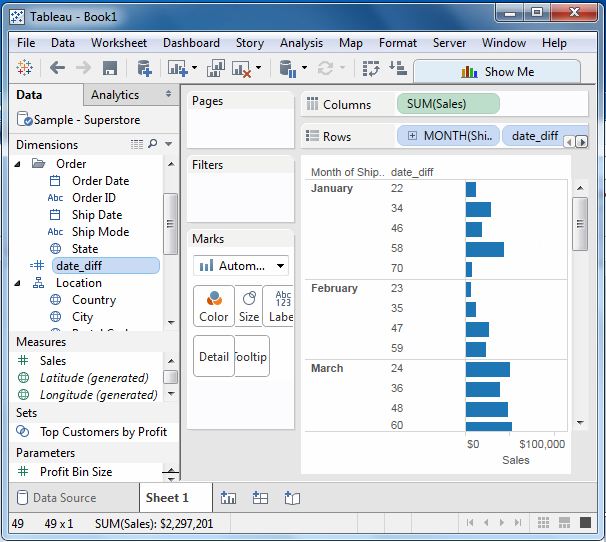The width and height of the screenshot is (606, 542).
Task: Click the Color marks card
Action: tap(213, 306)
